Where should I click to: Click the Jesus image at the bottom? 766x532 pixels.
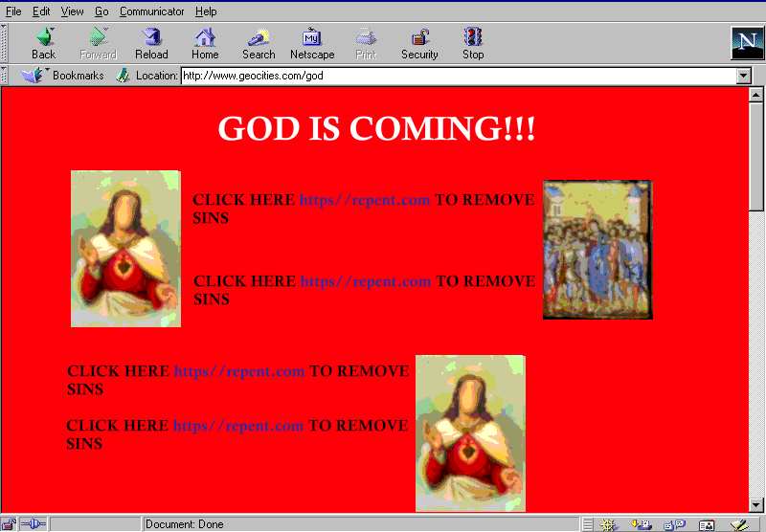470,432
